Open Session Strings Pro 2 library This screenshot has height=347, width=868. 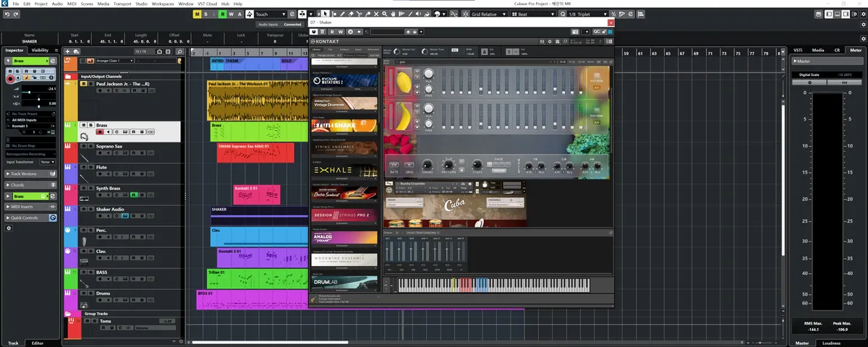coord(344,215)
